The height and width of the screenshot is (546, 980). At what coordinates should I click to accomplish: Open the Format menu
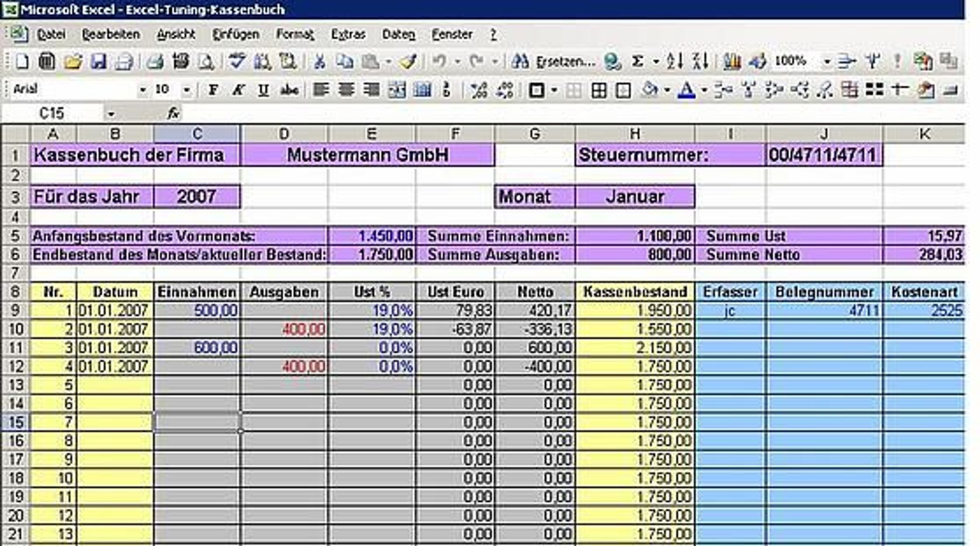click(x=295, y=35)
